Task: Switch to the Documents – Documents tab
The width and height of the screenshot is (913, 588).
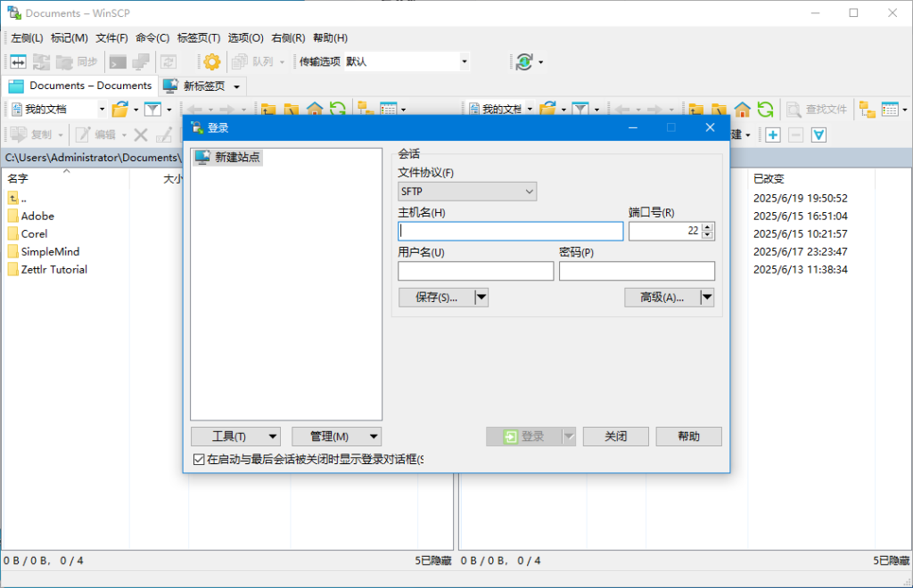Action: tap(80, 86)
